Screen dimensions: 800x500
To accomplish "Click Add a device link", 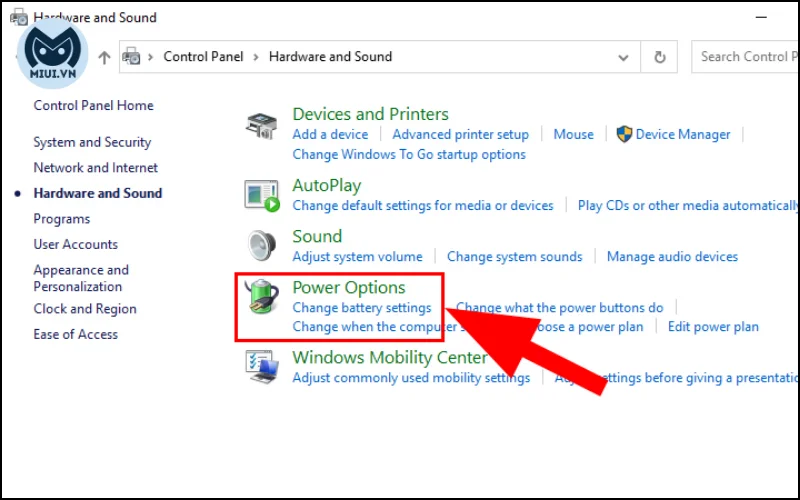I will [330, 134].
